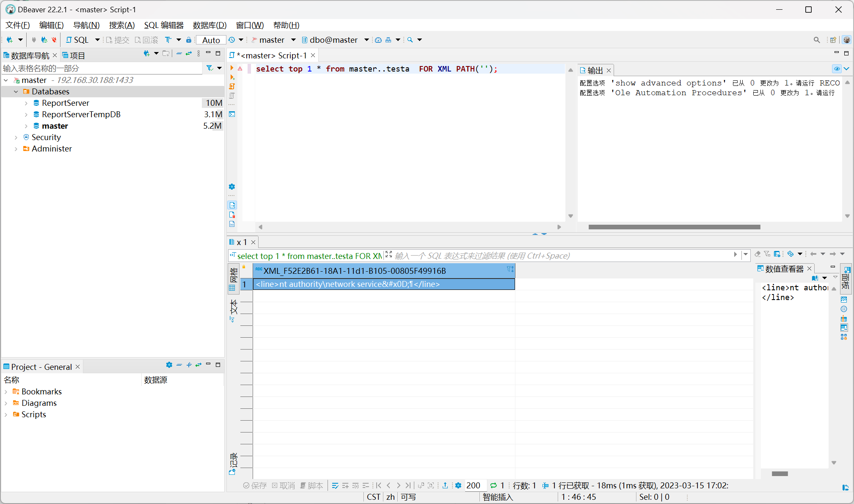Open the File menu (文件)
This screenshot has width=854, height=504.
coord(17,25)
